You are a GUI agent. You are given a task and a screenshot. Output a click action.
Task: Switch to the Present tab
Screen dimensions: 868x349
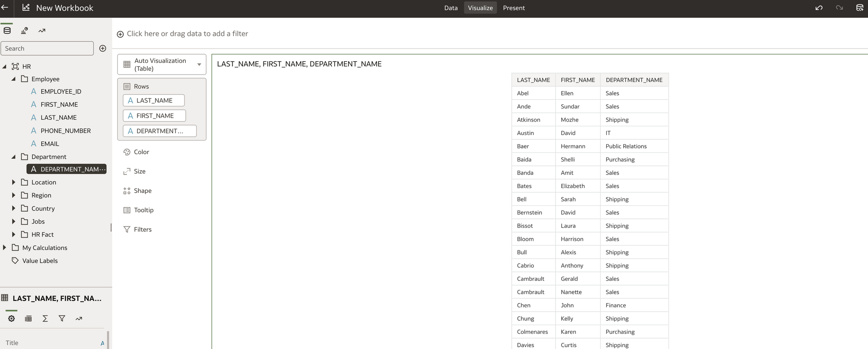click(513, 8)
